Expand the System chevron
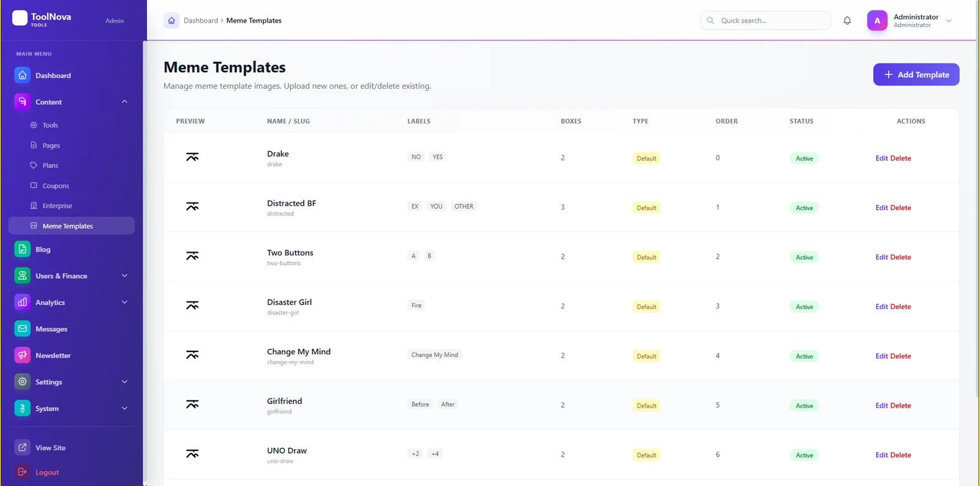This screenshot has width=980, height=486. pyautogui.click(x=124, y=408)
